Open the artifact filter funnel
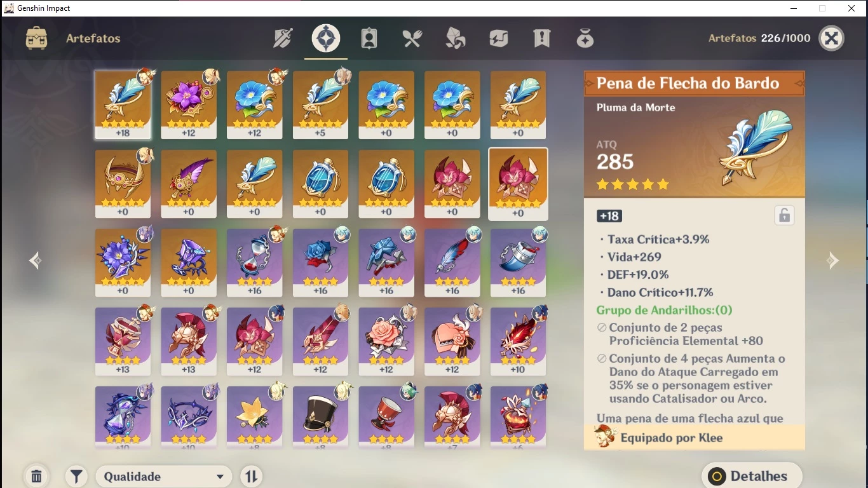 click(x=76, y=476)
